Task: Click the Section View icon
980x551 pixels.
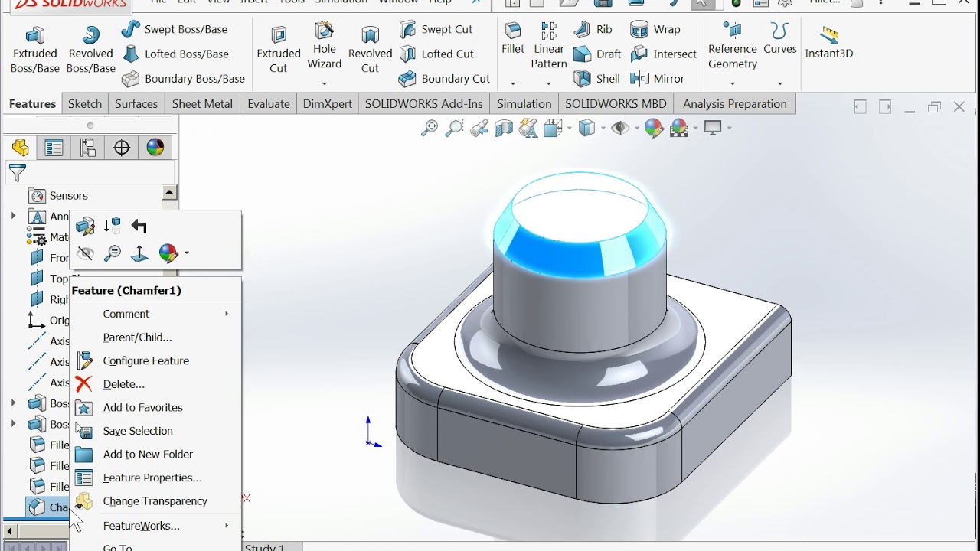Action: (504, 128)
